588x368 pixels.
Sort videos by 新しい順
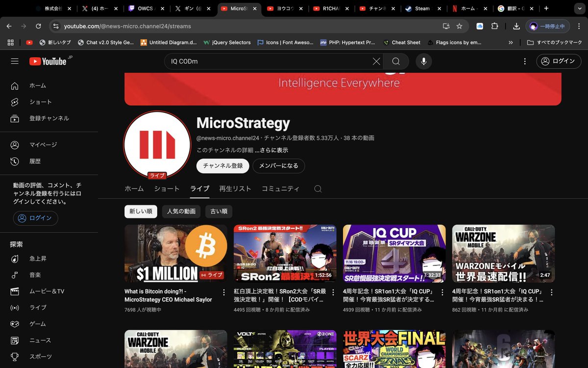click(141, 211)
